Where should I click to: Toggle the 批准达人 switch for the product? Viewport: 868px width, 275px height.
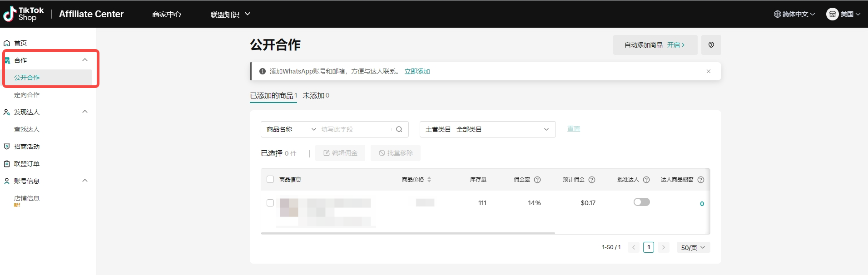[x=641, y=202]
